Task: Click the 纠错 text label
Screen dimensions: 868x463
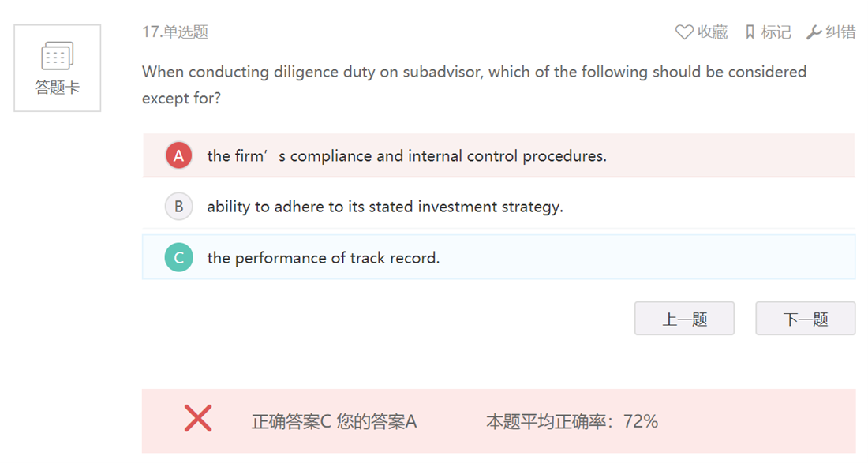Action: pos(840,32)
